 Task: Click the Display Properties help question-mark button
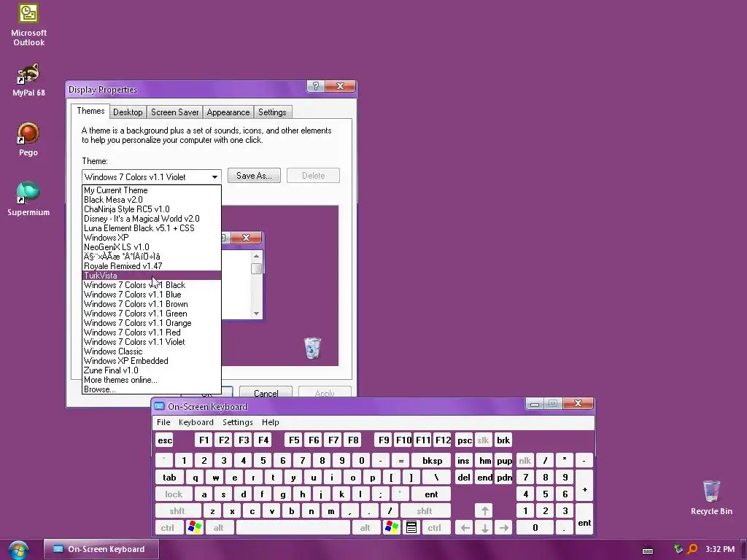pyautogui.click(x=315, y=86)
